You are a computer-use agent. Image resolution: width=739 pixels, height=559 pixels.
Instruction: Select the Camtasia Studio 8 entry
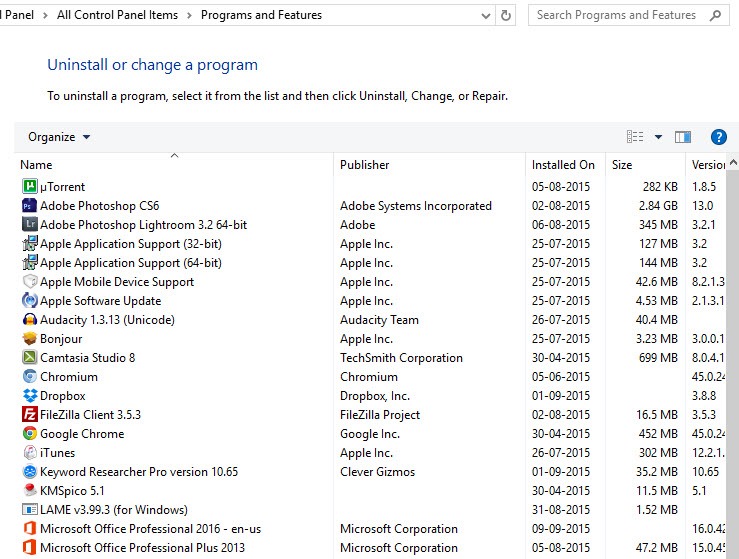88,357
